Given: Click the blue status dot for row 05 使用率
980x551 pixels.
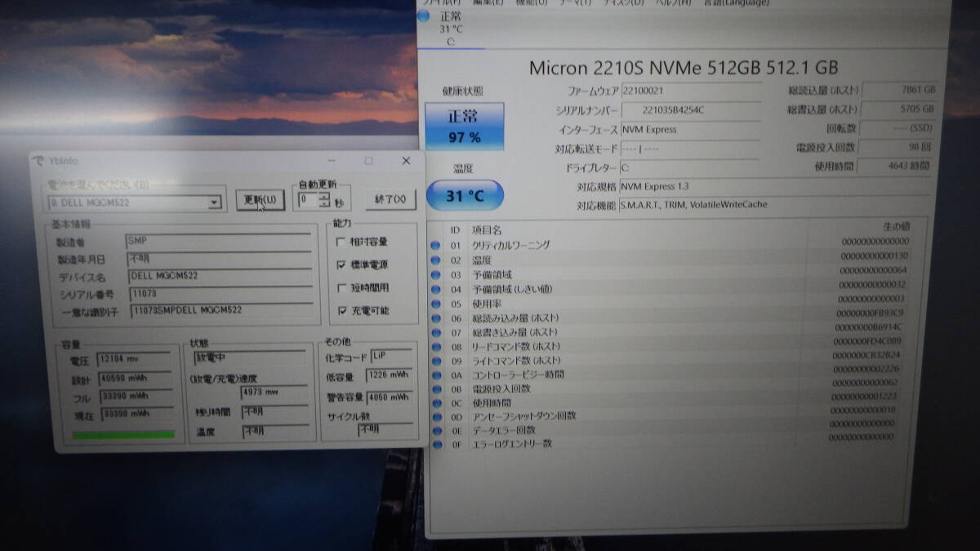Looking at the screenshot, I should pyautogui.click(x=435, y=304).
